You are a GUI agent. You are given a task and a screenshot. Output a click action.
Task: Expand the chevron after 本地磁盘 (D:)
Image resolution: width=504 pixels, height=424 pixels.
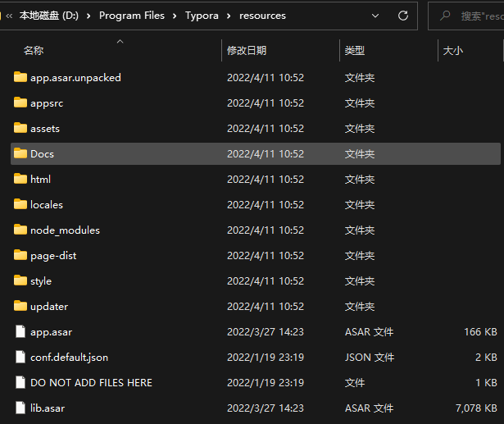click(x=89, y=16)
